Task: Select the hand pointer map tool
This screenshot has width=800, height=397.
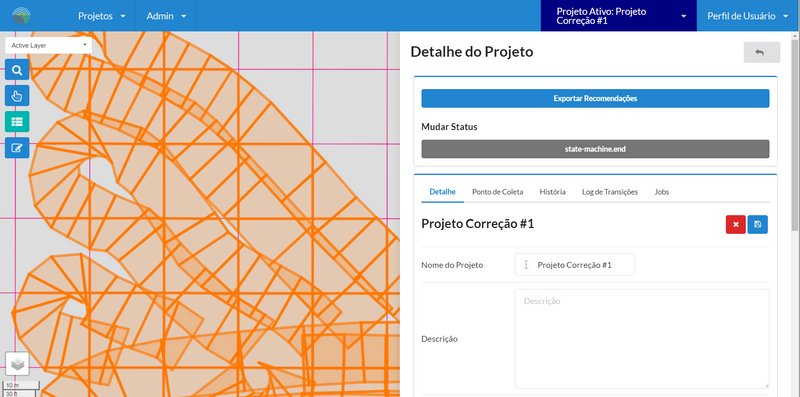Action: [x=17, y=96]
